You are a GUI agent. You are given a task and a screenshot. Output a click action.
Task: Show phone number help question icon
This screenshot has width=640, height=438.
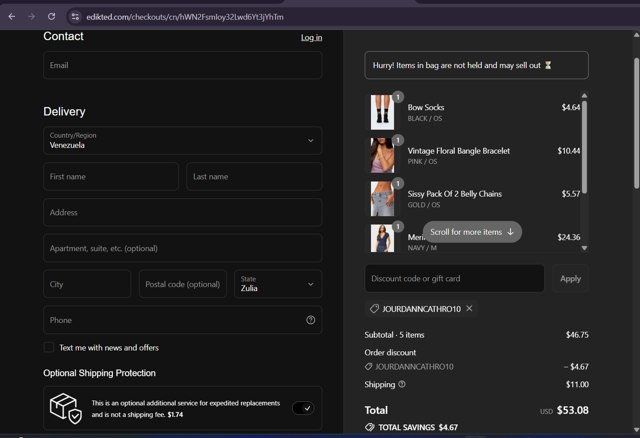311,320
